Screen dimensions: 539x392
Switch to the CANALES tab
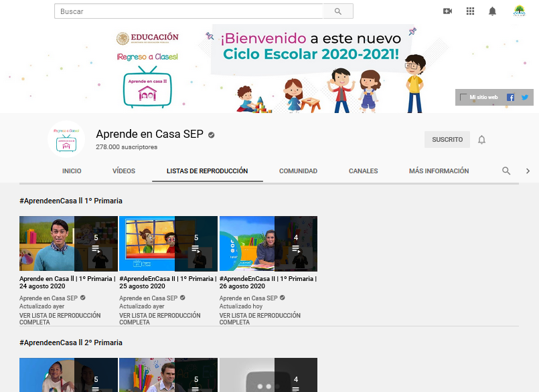tap(363, 171)
